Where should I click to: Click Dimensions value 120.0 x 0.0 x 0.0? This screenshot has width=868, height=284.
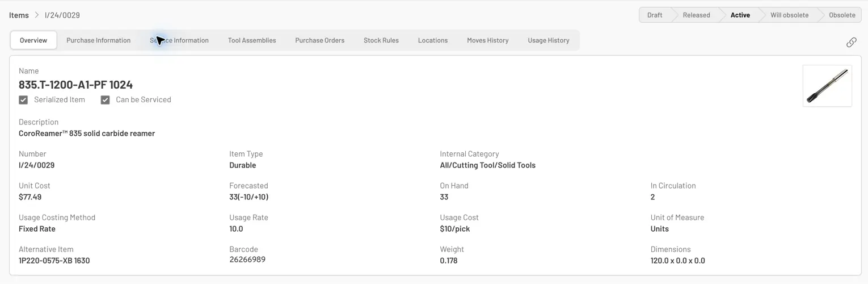click(x=678, y=261)
